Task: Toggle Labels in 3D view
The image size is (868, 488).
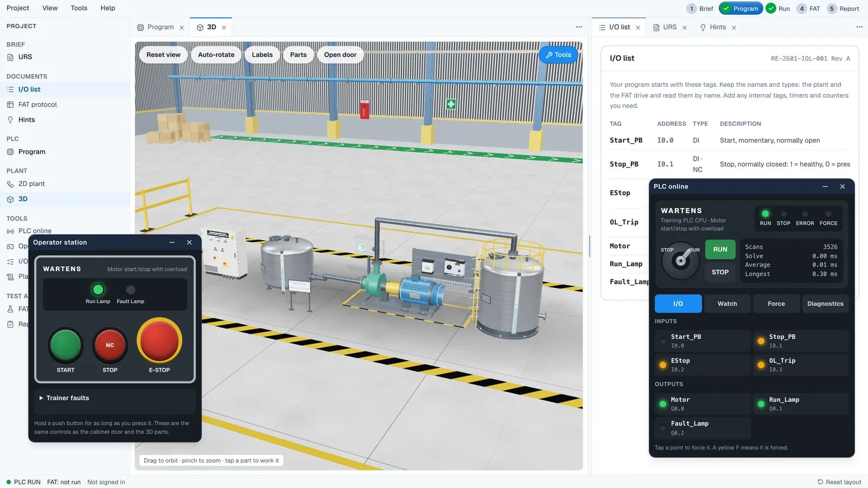Action: click(262, 55)
